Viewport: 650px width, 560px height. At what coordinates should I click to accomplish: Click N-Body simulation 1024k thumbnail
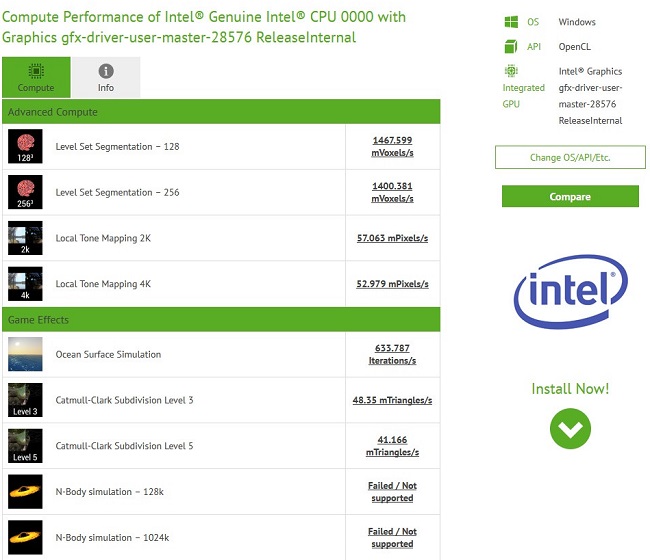click(x=25, y=537)
